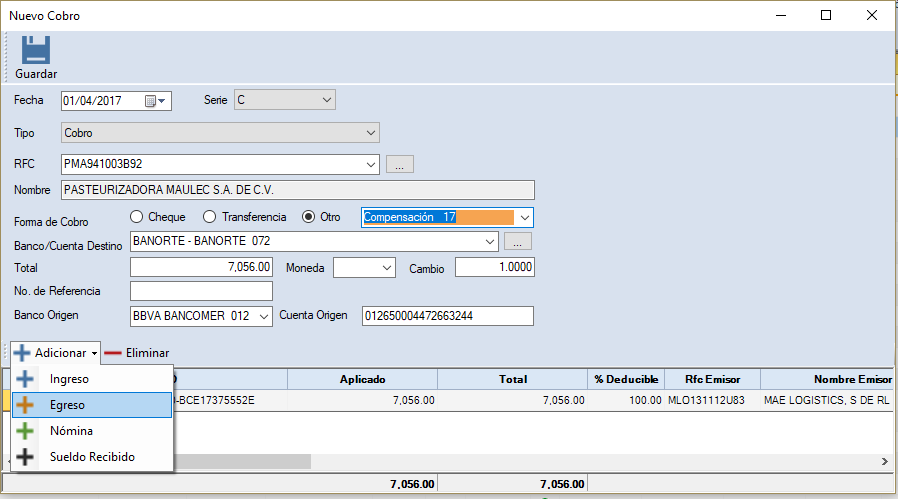Open the Banco Origen dropdown
This screenshot has width=898, height=499.
[x=264, y=316]
